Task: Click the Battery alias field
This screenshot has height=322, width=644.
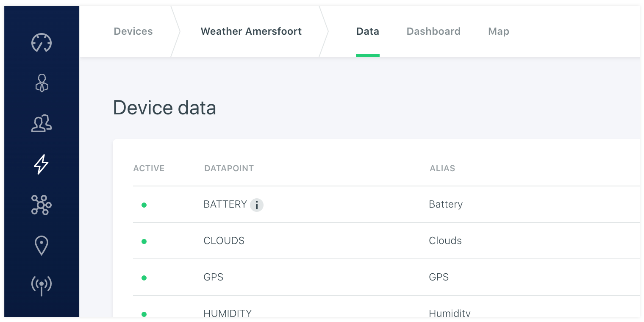Action: coord(446,204)
